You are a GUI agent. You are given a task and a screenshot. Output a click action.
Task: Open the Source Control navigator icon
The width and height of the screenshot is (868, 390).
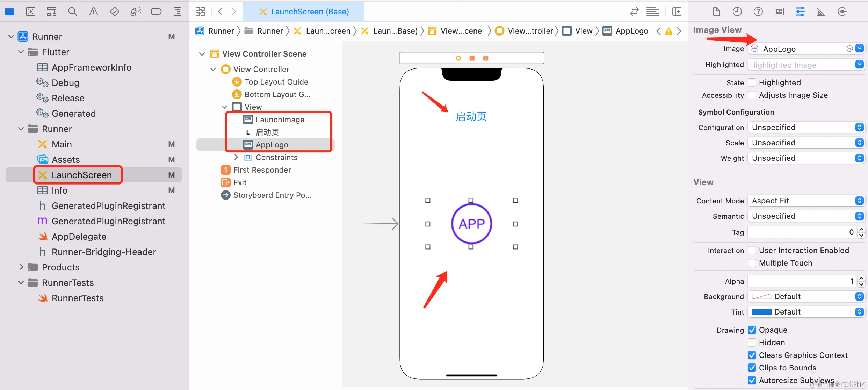pyautogui.click(x=31, y=12)
